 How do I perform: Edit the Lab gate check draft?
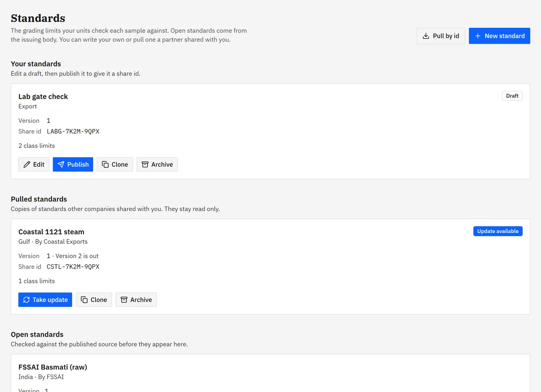[x=34, y=164]
